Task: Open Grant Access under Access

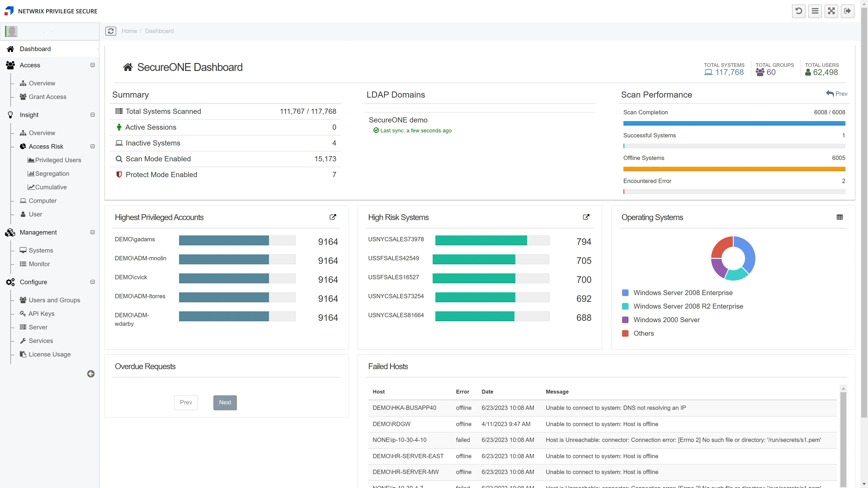Action: 47,97
